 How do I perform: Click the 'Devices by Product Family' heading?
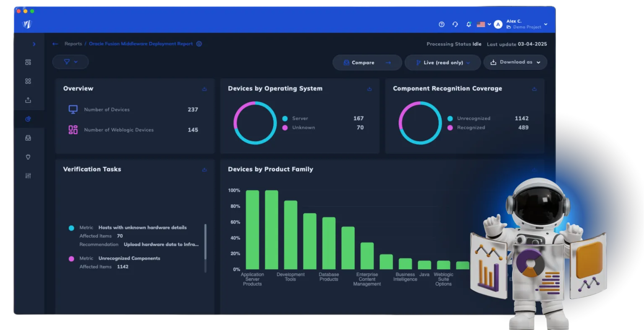[270, 169]
